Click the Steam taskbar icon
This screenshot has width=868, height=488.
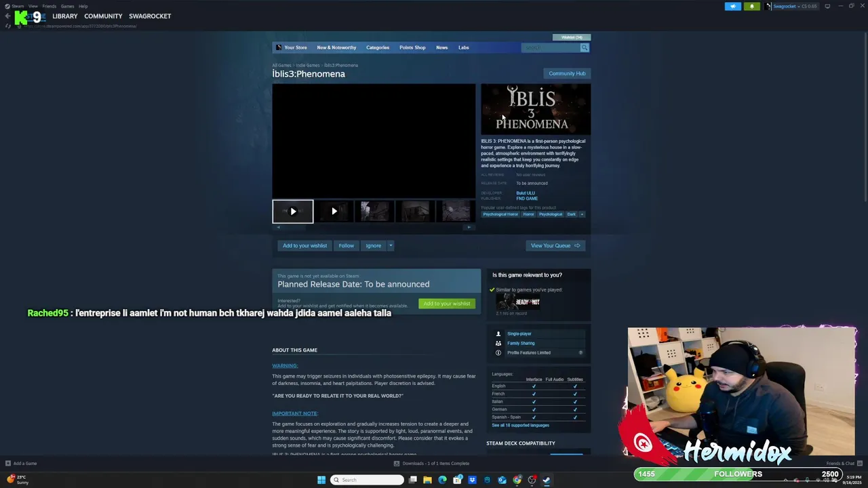pyautogui.click(x=547, y=480)
